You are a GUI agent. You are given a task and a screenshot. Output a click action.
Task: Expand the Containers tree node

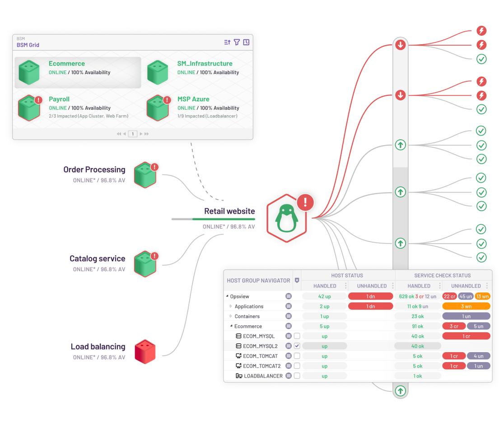[231, 316]
